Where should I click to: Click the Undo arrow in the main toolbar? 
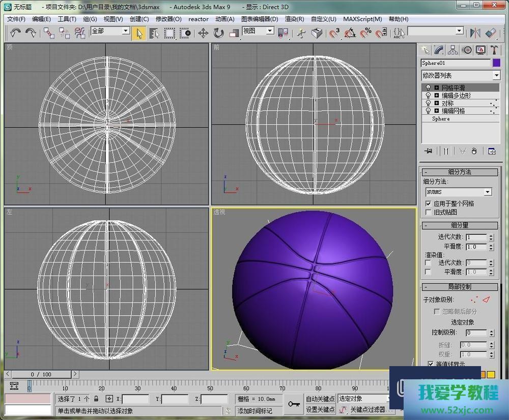pos(15,33)
